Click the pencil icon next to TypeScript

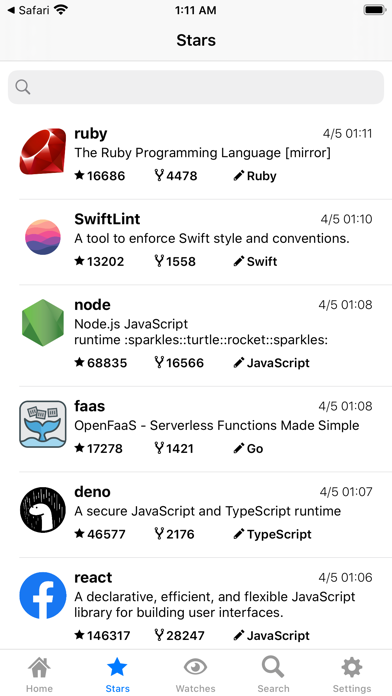coord(239,534)
